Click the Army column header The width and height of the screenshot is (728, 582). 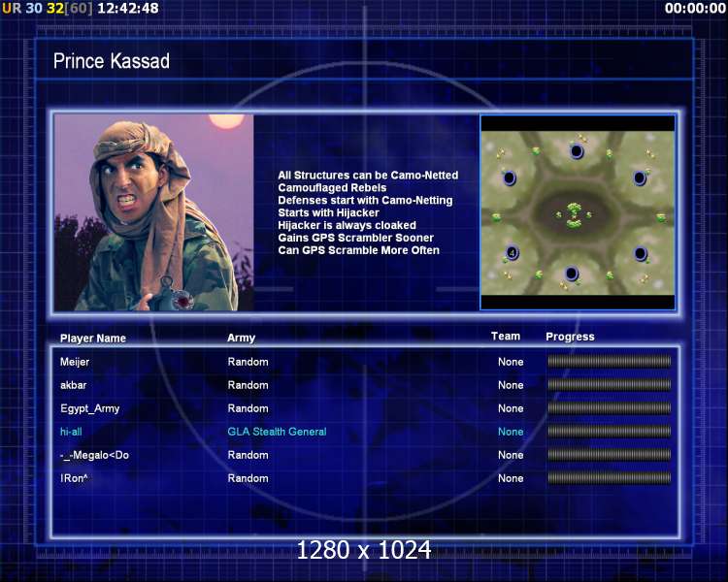[241, 338]
